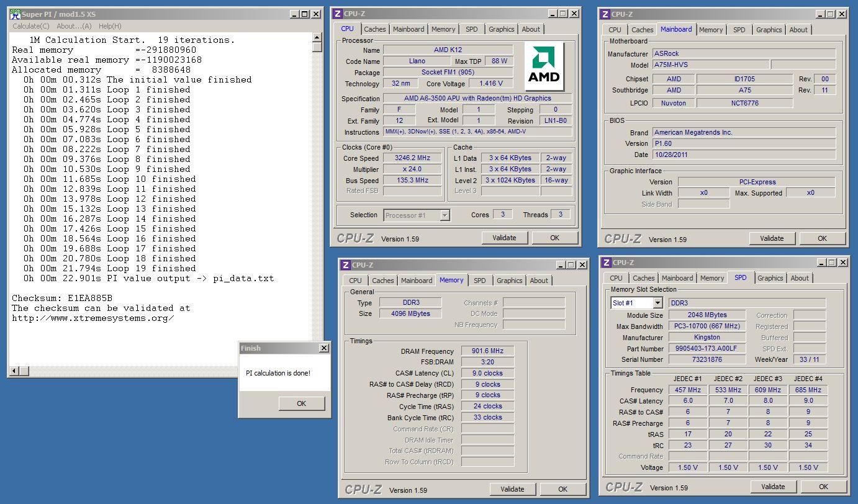Image resolution: width=858 pixels, height=504 pixels.
Task: Click the DRAM Frequency 901.6 MHz field
Action: [x=487, y=351]
